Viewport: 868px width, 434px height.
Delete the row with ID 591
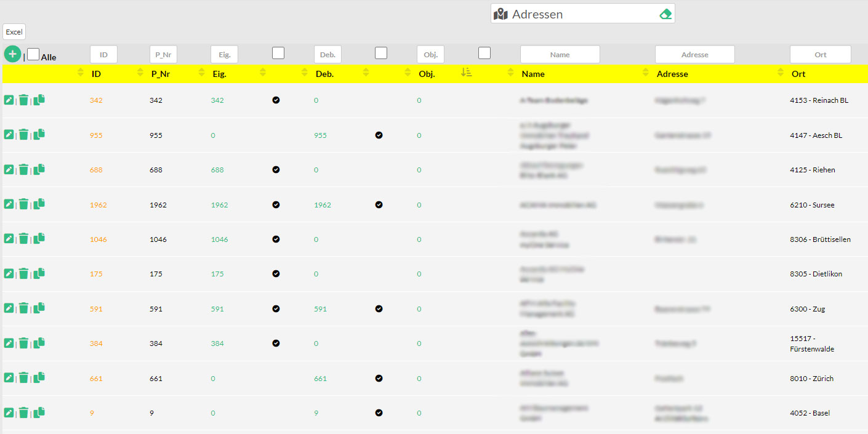23,308
